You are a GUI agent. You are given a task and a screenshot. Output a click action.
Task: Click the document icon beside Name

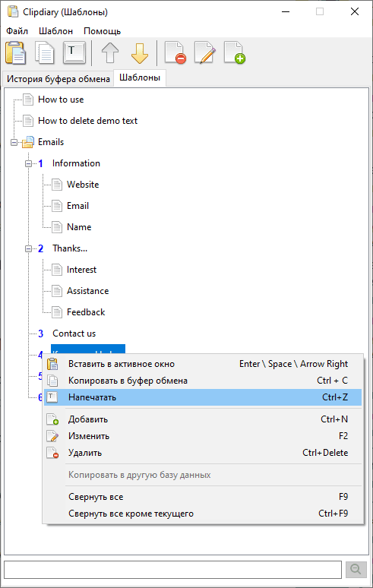coord(57,227)
